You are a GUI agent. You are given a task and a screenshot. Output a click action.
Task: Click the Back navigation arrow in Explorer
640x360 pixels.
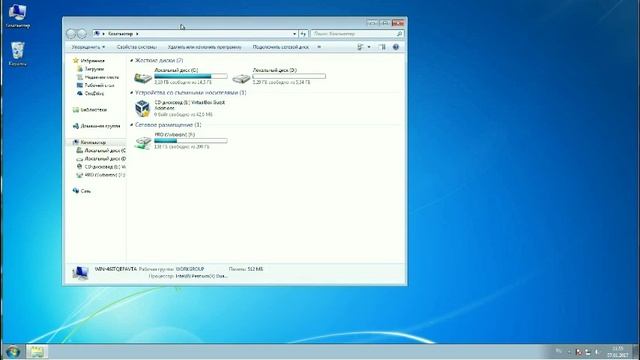pos(71,34)
